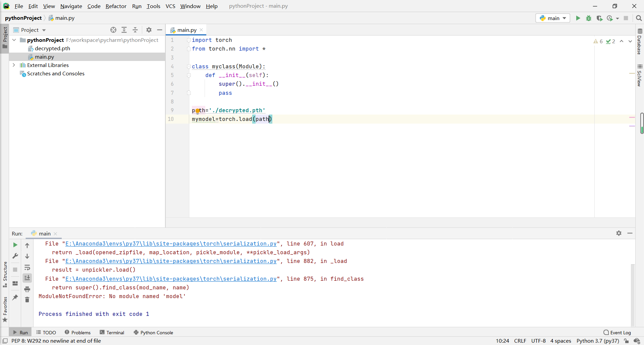Open the profiler run icon
Viewport: 644px width, 345px height.
point(610,18)
